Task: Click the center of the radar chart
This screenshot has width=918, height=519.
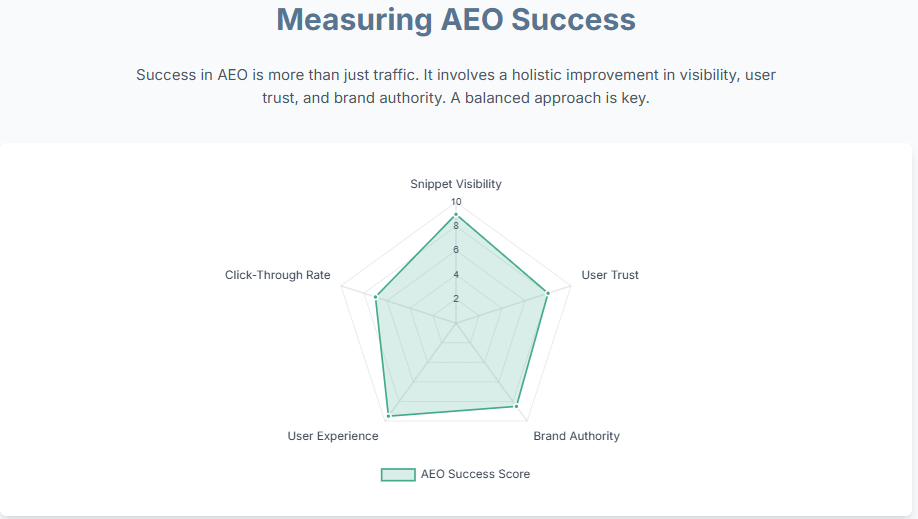Action: [456, 323]
